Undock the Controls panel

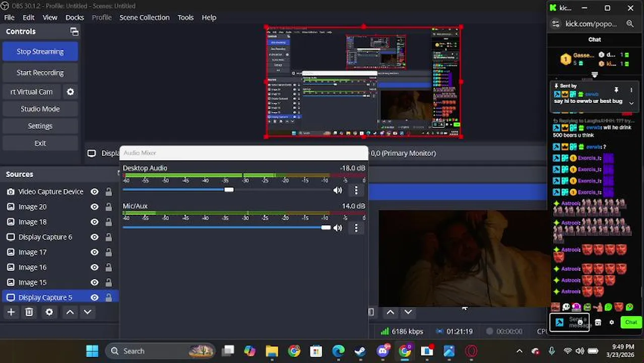click(74, 31)
